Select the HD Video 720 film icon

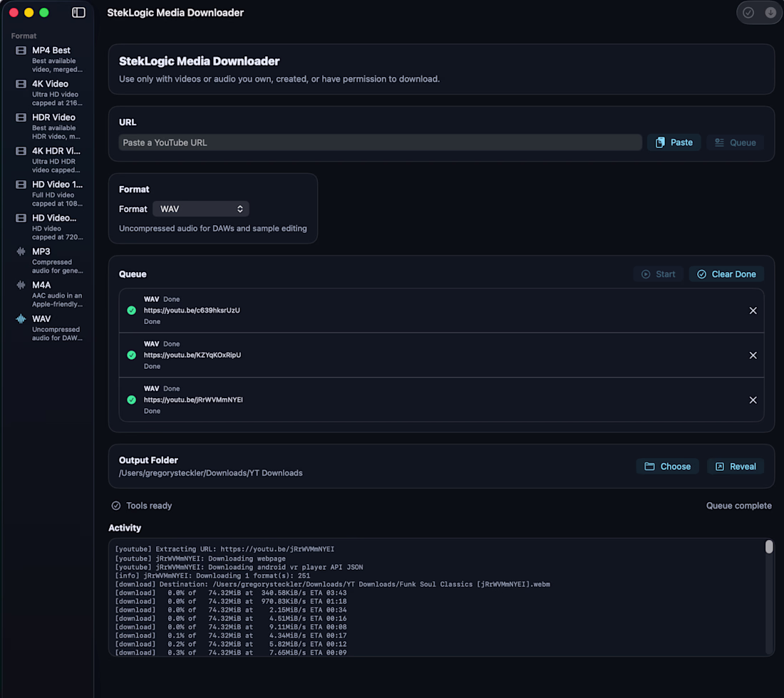pos(21,218)
